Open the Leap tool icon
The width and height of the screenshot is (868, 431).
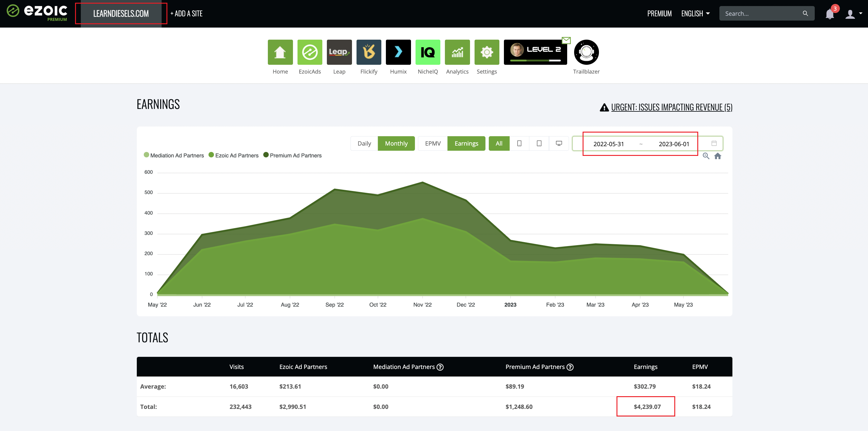(x=339, y=52)
